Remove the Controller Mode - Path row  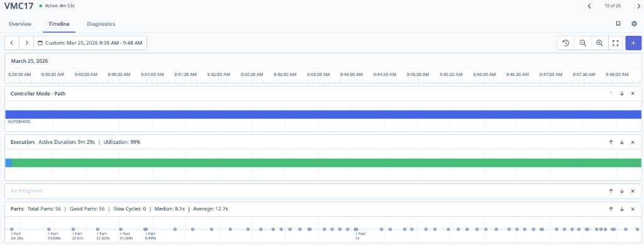(633, 94)
